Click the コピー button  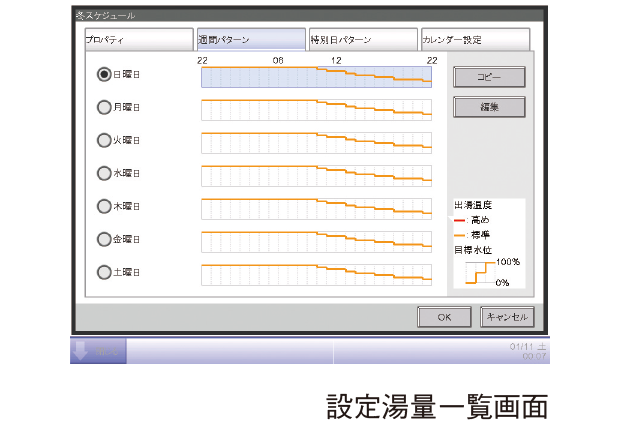tap(489, 77)
